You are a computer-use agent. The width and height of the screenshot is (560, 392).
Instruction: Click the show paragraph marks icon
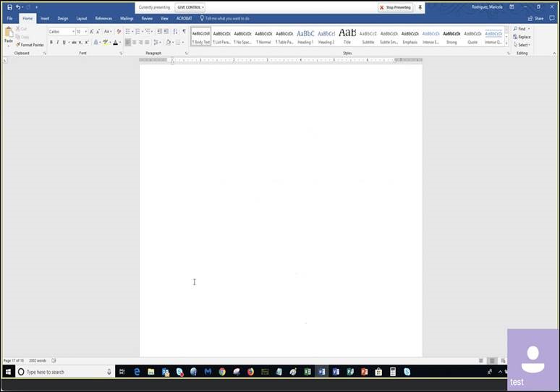pyautogui.click(x=184, y=32)
